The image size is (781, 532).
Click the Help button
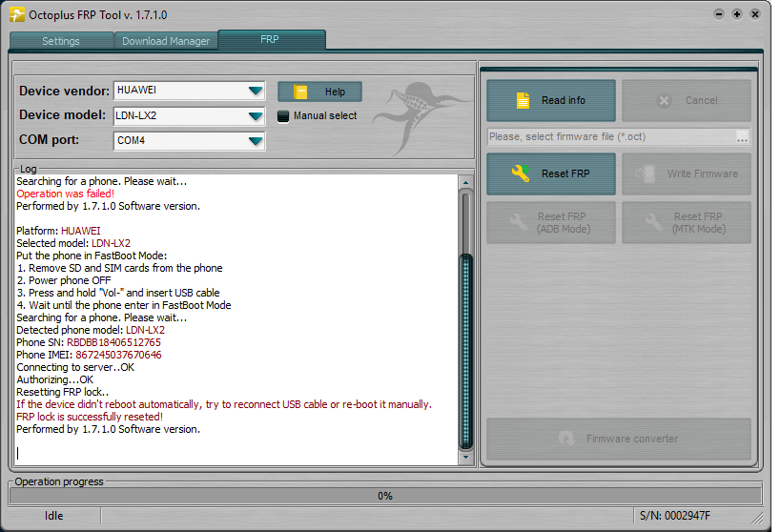click(319, 92)
